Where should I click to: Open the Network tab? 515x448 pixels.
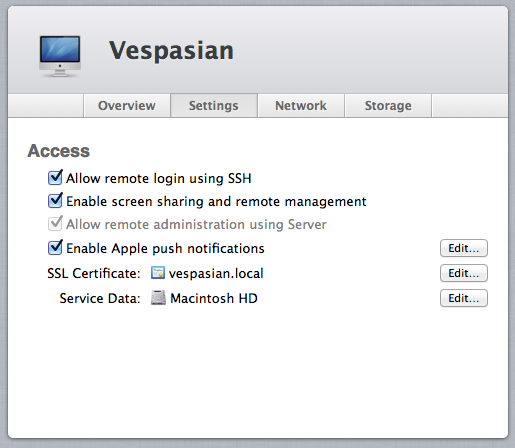pos(301,106)
